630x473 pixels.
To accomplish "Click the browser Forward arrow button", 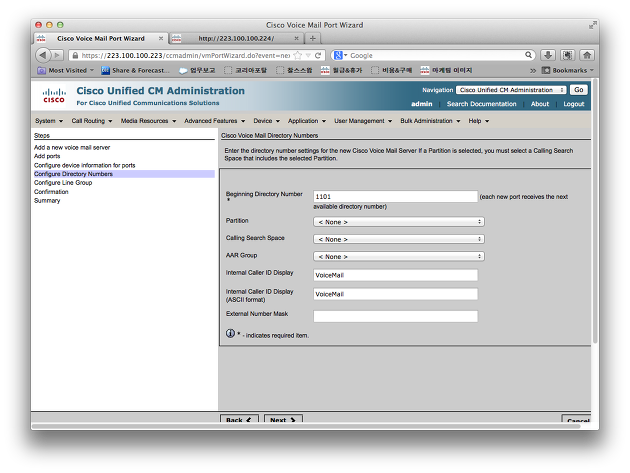I will pyautogui.click(x=57, y=55).
